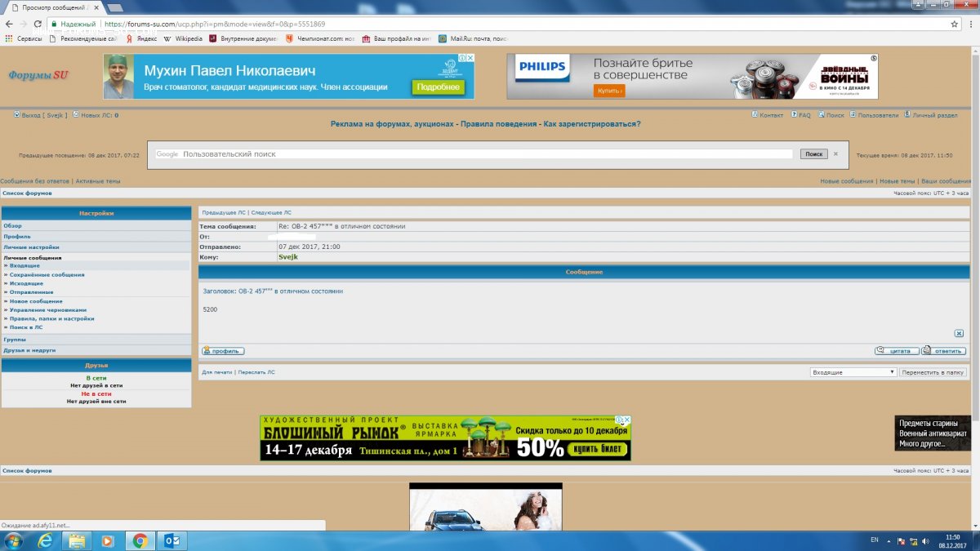Viewport: 980px width, 551px height.
Task: Click the FAQ link in header
Action: [804, 115]
